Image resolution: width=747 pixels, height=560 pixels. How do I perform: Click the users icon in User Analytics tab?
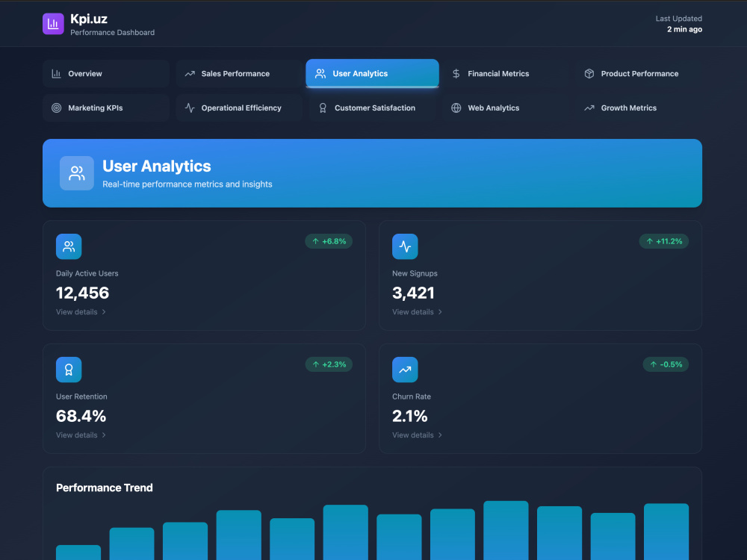point(320,74)
